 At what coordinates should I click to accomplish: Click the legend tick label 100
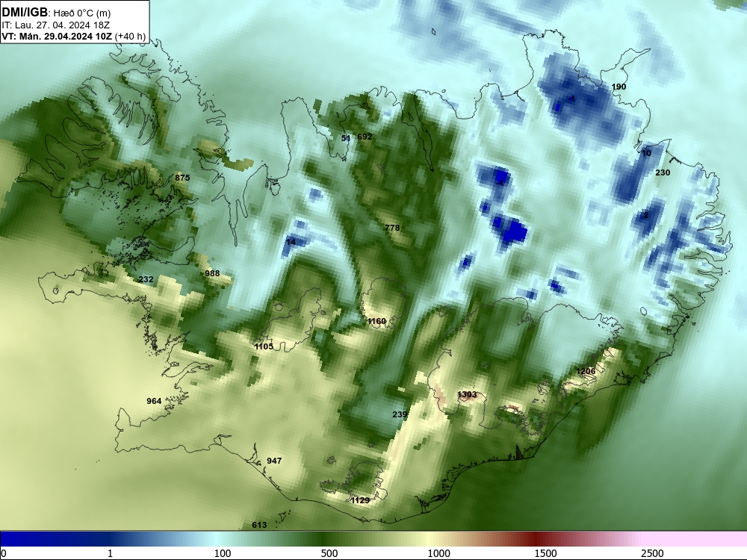[x=223, y=553]
